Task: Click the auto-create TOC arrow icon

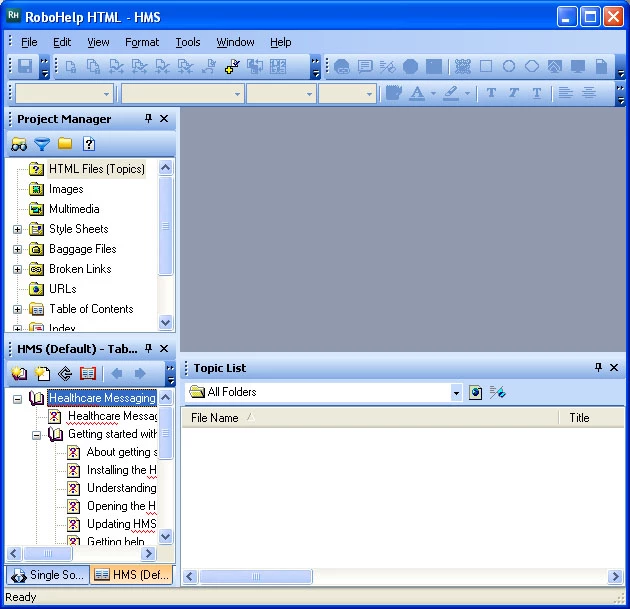Action: coord(65,374)
